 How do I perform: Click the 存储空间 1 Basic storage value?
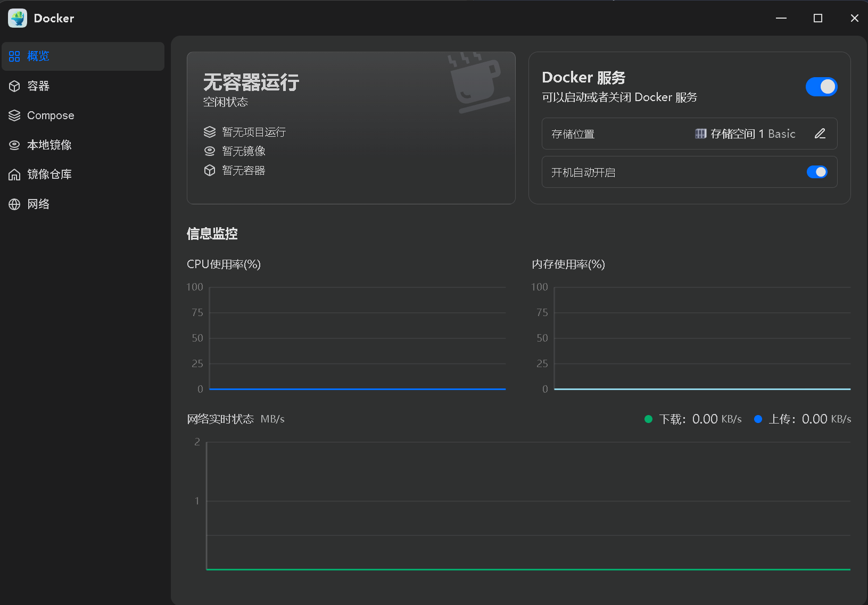click(x=753, y=134)
